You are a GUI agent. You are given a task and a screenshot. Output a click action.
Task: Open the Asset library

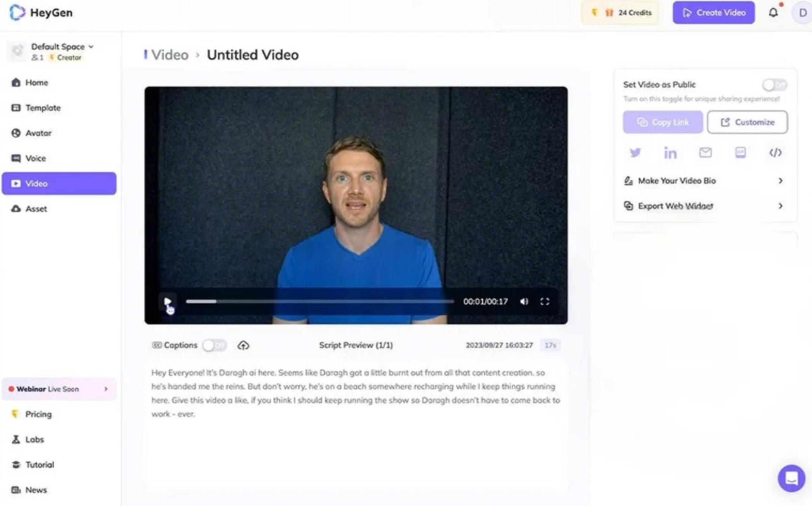pyautogui.click(x=37, y=208)
